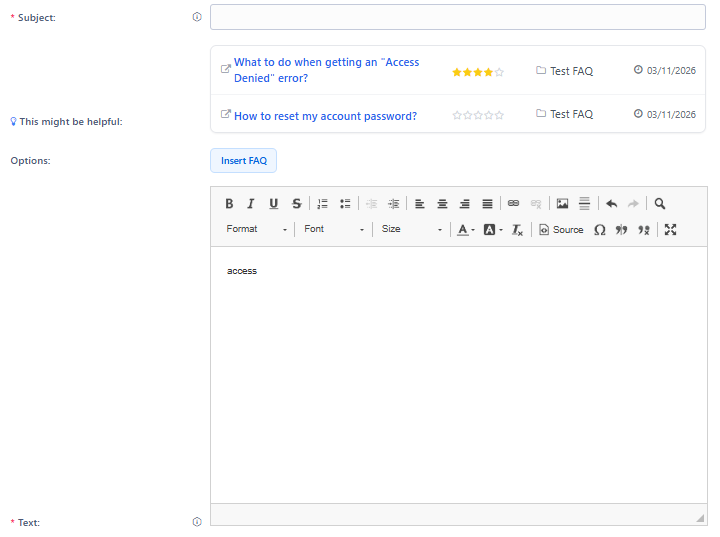Remove formatting from selected text
Screen dimensions: 720x537
(x=517, y=230)
